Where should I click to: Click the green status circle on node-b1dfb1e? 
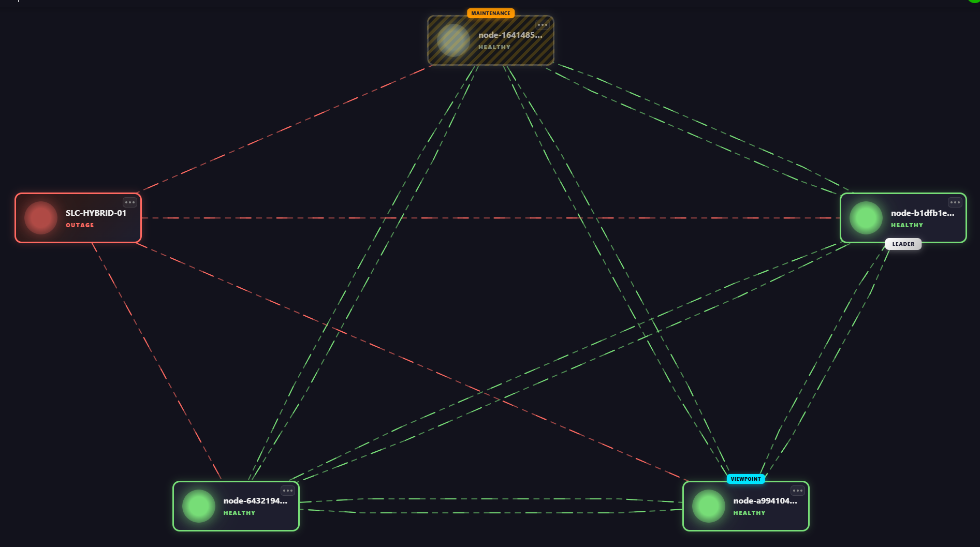tap(865, 218)
